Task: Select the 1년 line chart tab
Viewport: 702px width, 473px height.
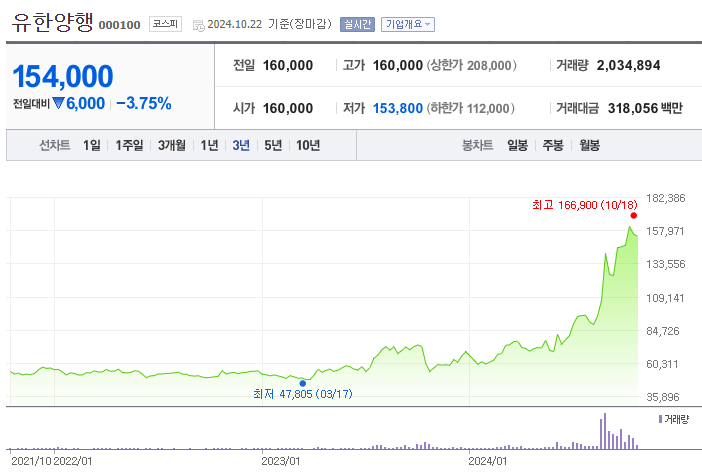Action: point(209,145)
